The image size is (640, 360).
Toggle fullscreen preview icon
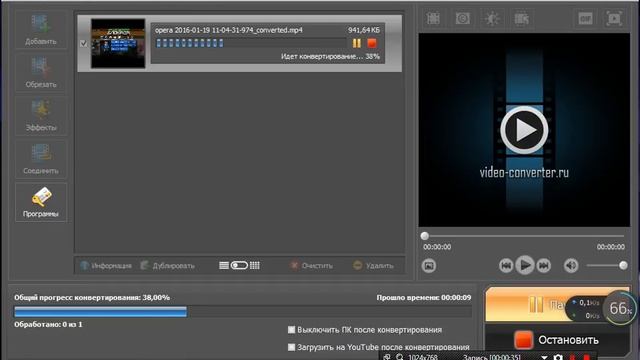[x=614, y=18]
